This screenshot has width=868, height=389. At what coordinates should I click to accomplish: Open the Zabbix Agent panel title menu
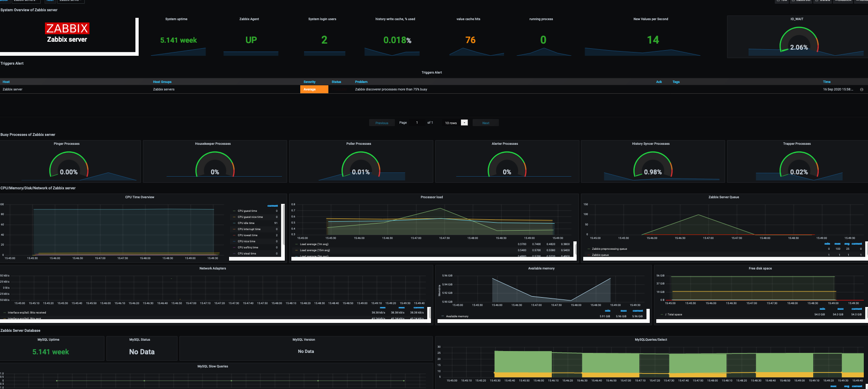click(x=249, y=19)
